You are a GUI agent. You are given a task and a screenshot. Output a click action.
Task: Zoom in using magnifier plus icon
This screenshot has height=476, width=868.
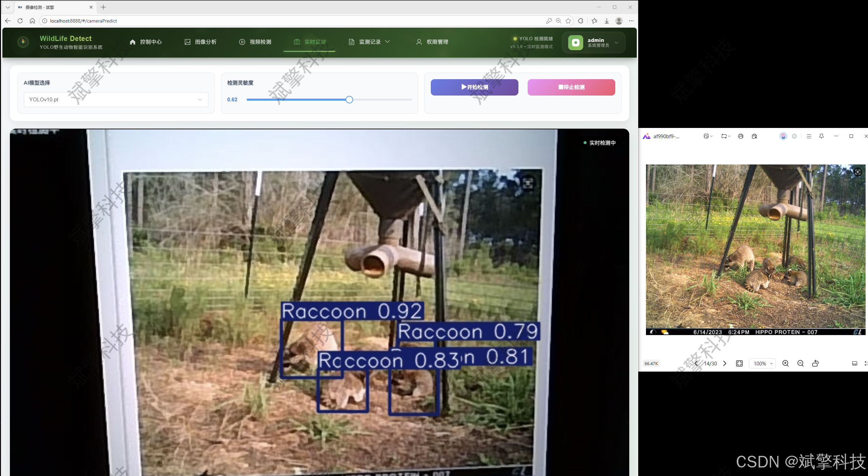tap(785, 363)
